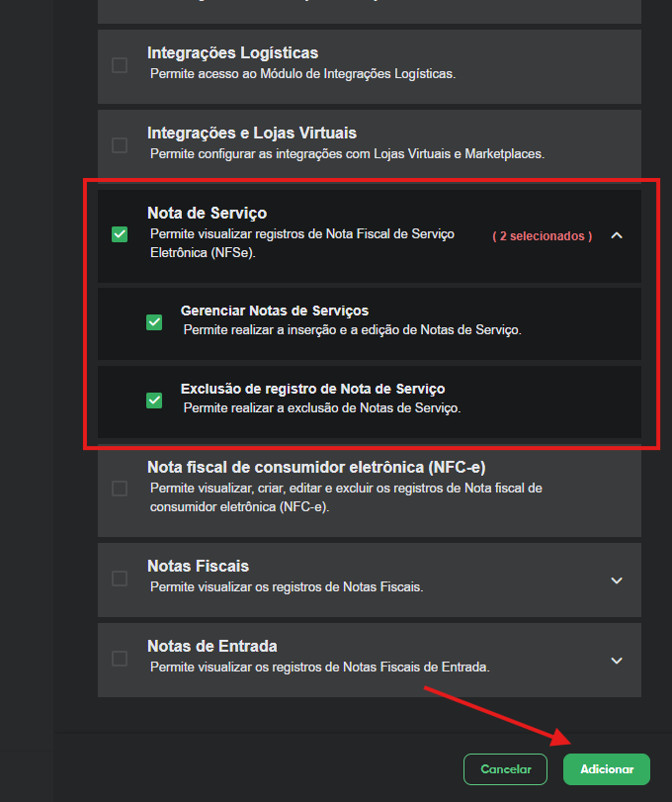This screenshot has height=802, width=672.
Task: Select the Notas de Entrada row title
Action: [x=211, y=647]
